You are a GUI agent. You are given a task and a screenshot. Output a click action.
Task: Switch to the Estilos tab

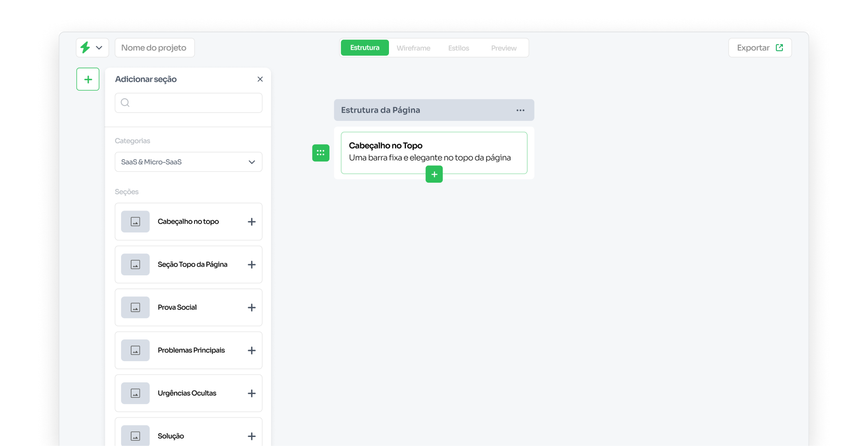[459, 48]
